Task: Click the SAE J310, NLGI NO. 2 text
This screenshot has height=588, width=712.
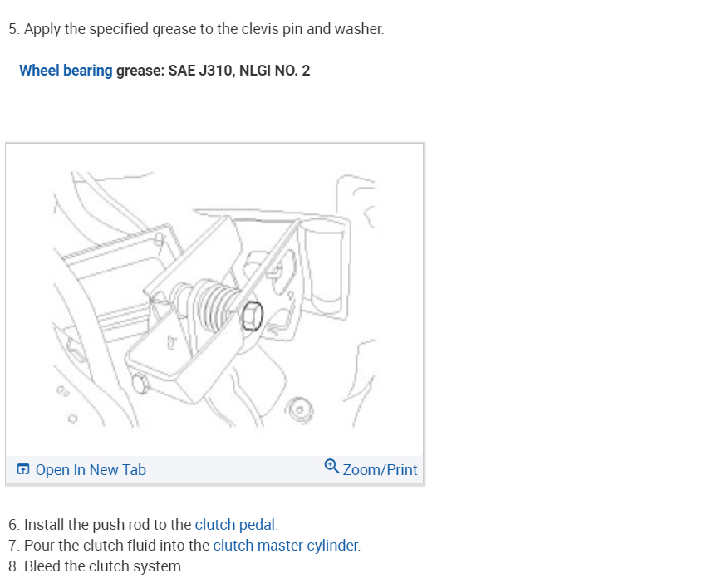Action: 239,71
